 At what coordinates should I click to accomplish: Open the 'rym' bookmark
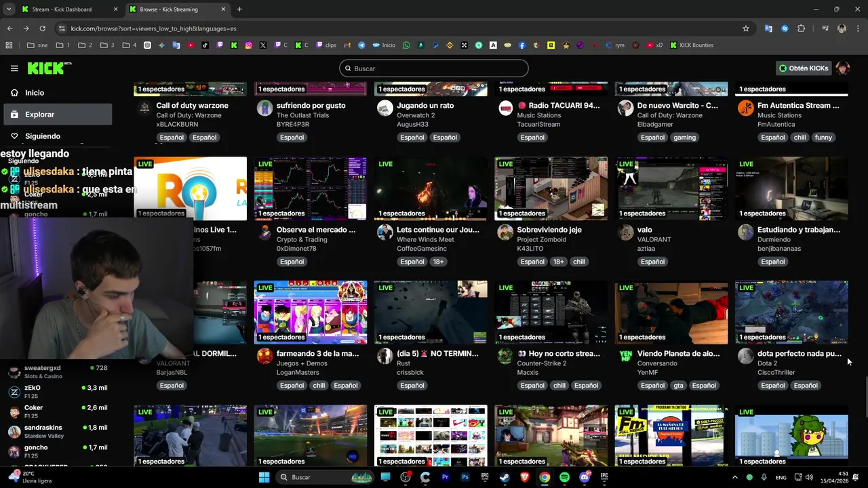[614, 45]
